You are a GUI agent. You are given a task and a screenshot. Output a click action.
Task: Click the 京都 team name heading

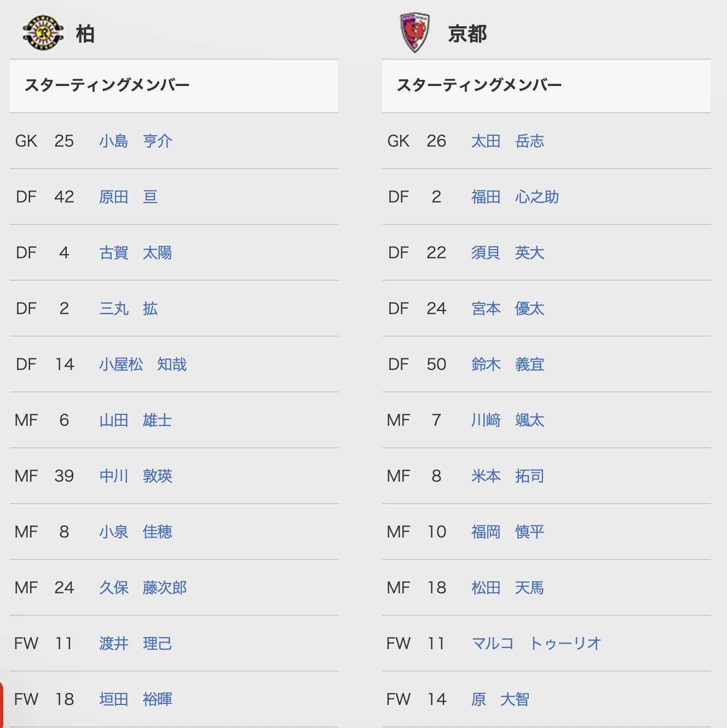tap(468, 34)
